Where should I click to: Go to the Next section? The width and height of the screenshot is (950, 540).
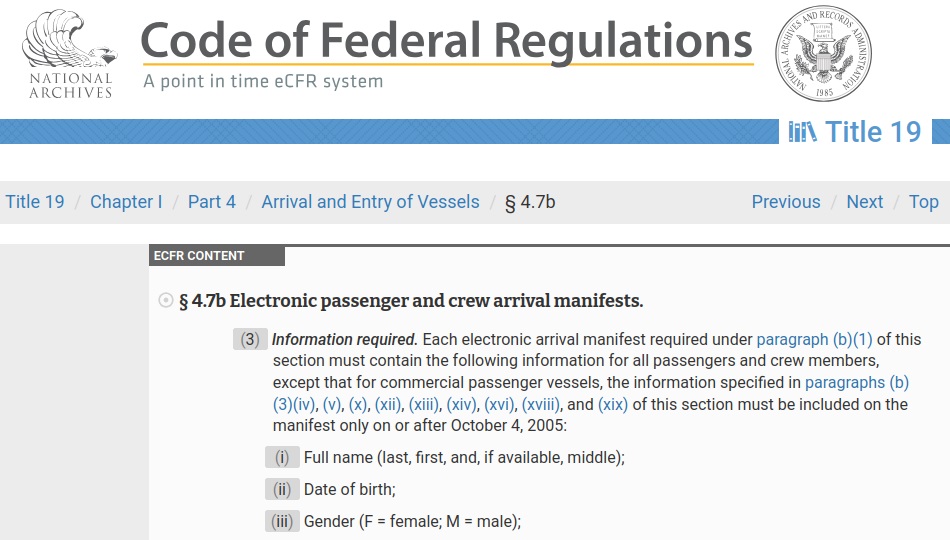pyautogui.click(x=864, y=202)
